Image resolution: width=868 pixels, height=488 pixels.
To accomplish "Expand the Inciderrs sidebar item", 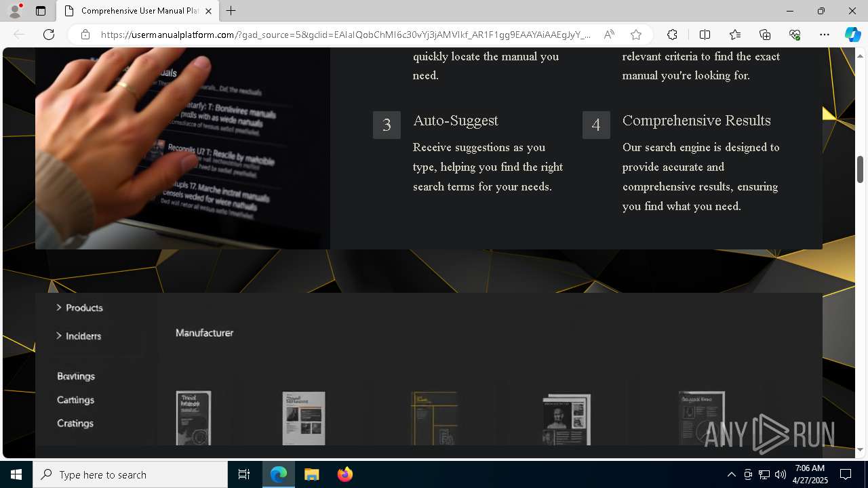I will pos(79,336).
